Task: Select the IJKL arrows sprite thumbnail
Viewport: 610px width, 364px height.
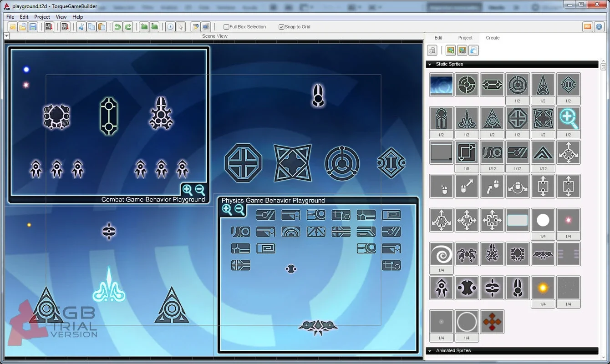Action: tap(467, 220)
